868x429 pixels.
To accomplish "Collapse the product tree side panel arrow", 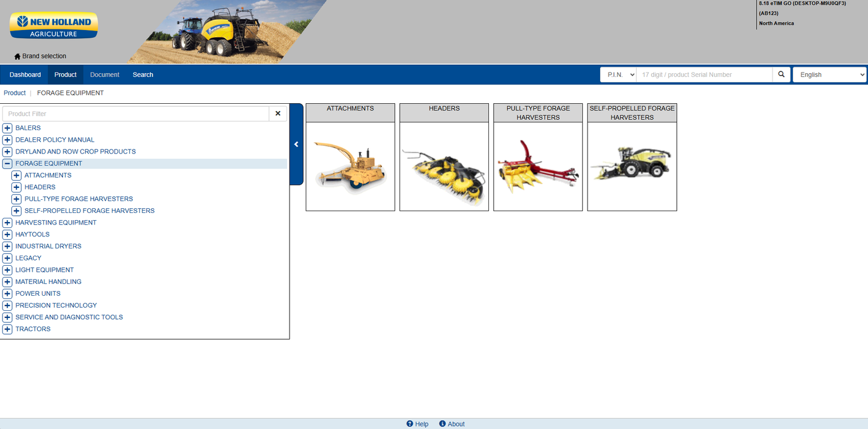I will point(296,144).
